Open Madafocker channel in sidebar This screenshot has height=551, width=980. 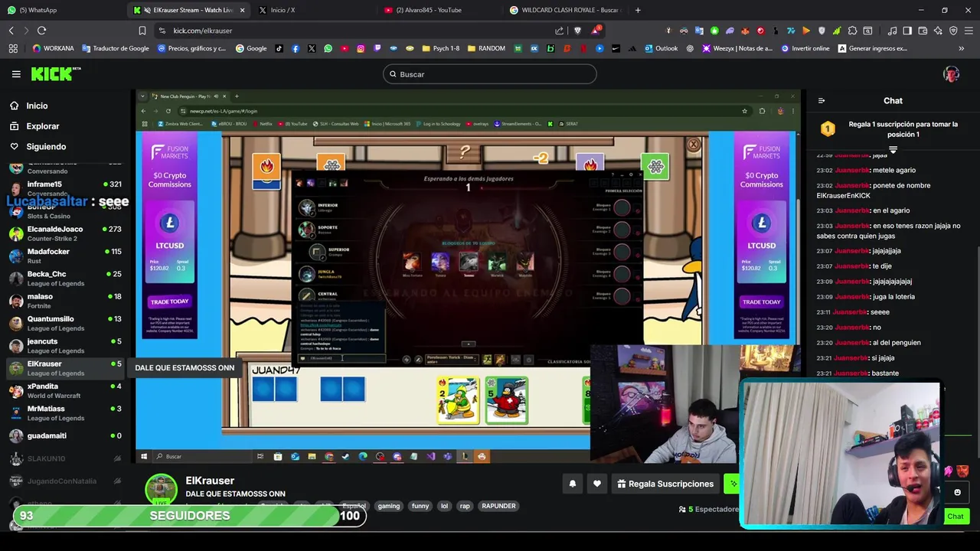(x=65, y=256)
